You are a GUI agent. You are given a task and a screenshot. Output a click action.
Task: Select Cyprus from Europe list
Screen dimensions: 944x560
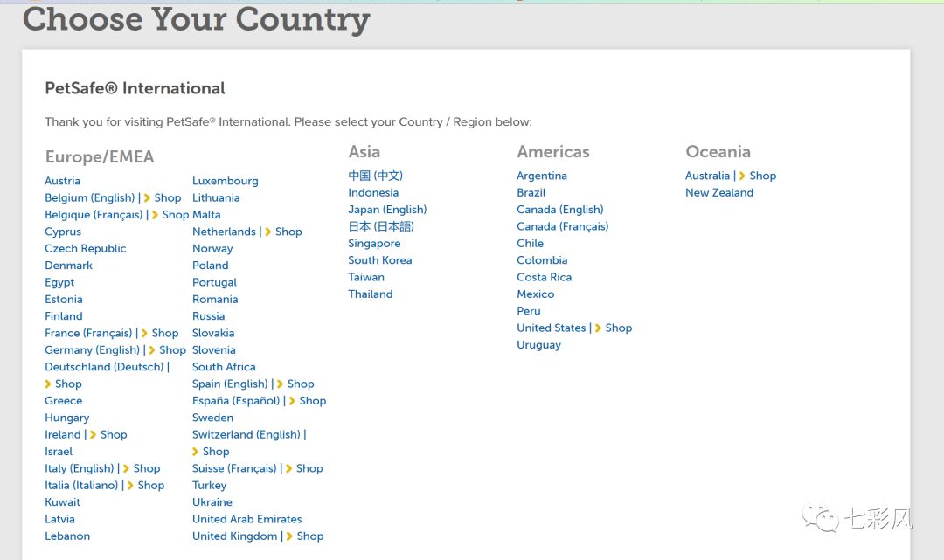pyautogui.click(x=63, y=232)
